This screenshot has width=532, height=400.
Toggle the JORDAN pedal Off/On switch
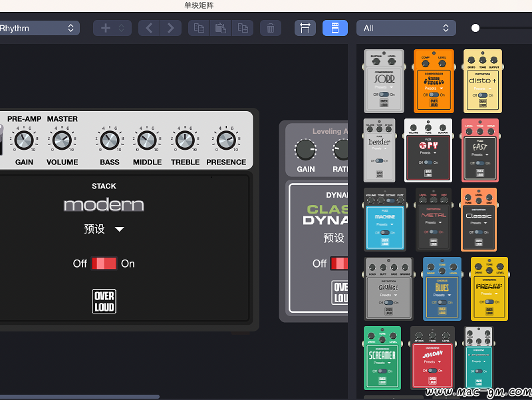[432, 371]
